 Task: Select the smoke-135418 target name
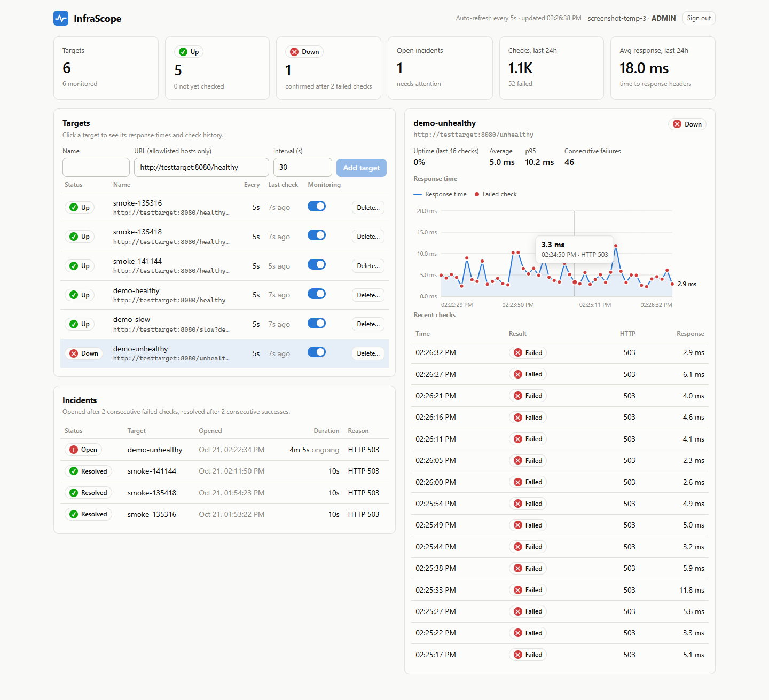tap(137, 232)
